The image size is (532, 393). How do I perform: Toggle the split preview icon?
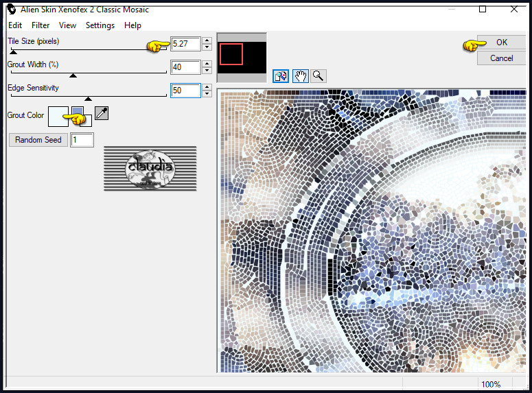point(281,76)
